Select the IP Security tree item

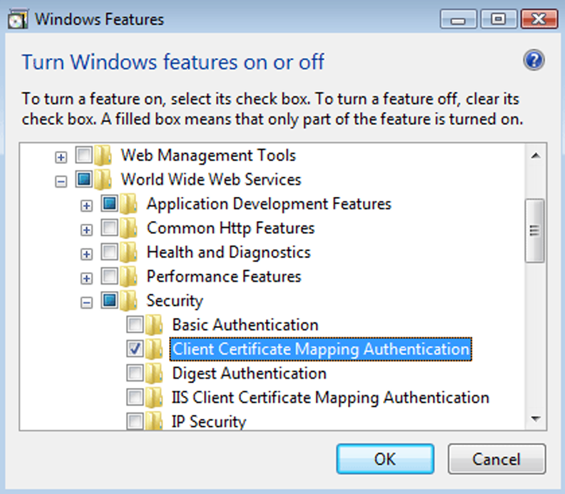click(209, 422)
